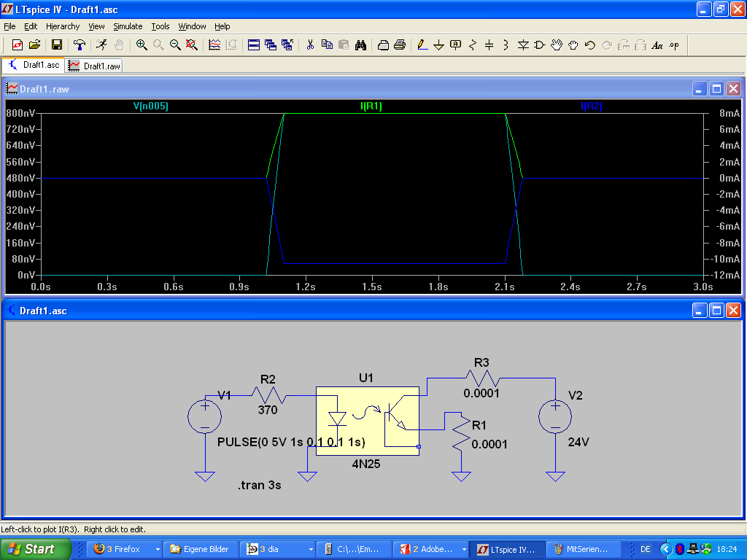Expand the dia taskbar group arrow
This screenshot has width=747, height=560.
click(x=311, y=550)
